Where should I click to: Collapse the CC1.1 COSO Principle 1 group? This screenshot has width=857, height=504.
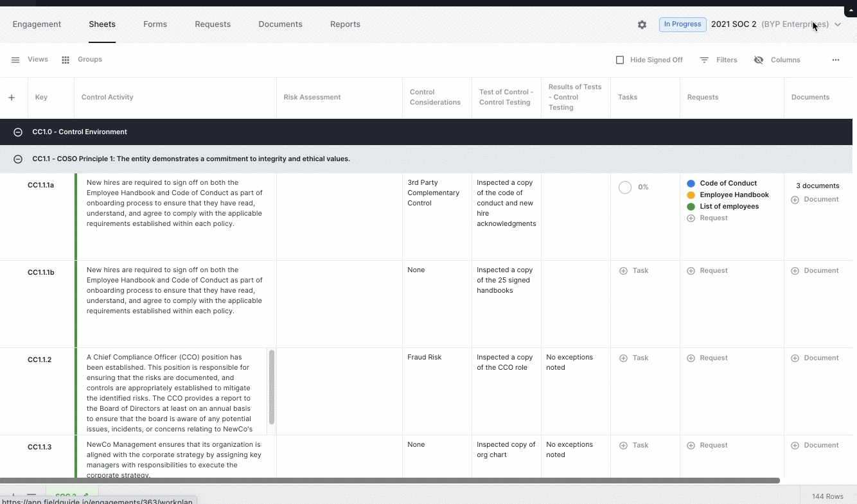point(17,159)
